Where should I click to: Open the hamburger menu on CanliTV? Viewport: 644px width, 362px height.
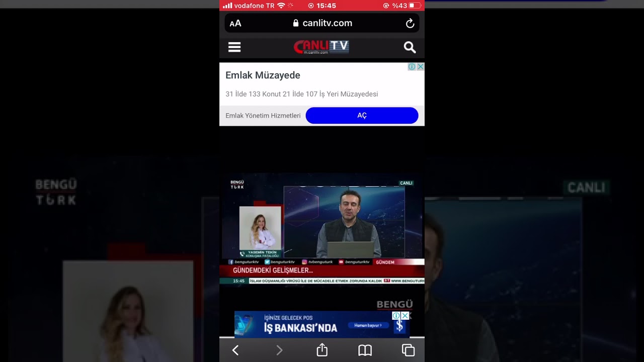coord(234,47)
